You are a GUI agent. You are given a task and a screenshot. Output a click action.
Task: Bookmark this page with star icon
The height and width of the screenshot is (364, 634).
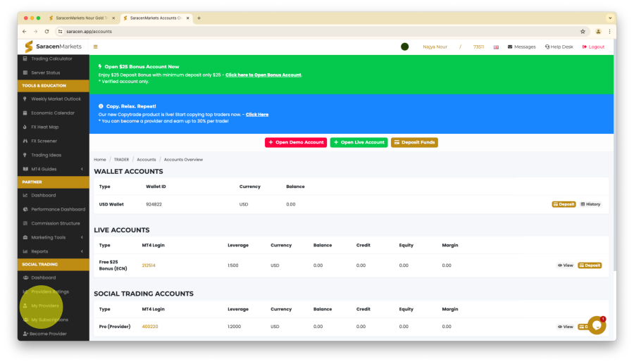pos(583,32)
